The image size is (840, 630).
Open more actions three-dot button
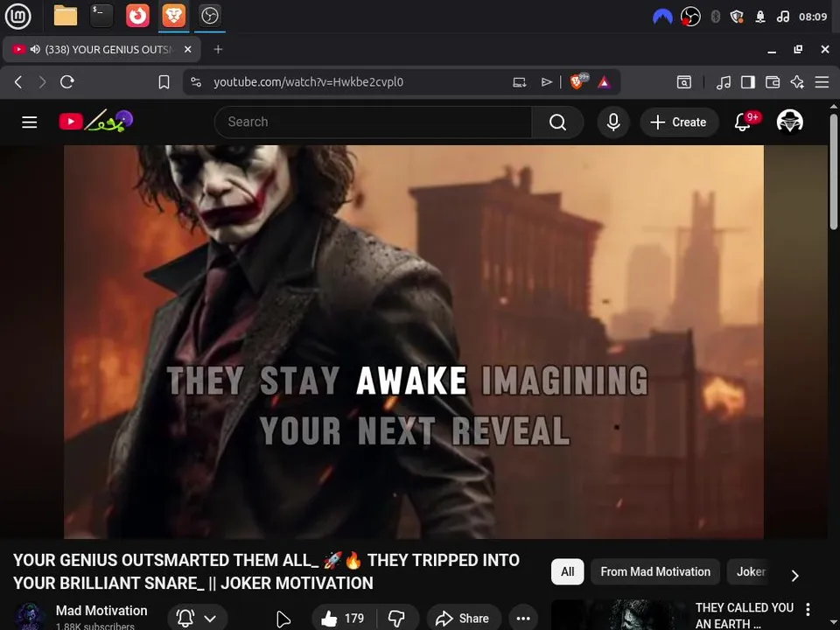[x=523, y=619]
